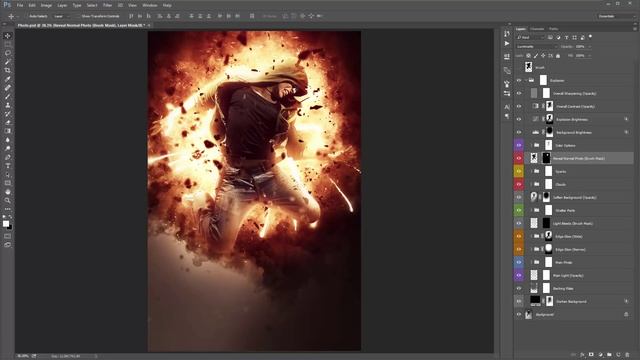640x360 pixels.
Task: Click the Reveal Normal Photo black mask thumbnail
Action: 546,158
